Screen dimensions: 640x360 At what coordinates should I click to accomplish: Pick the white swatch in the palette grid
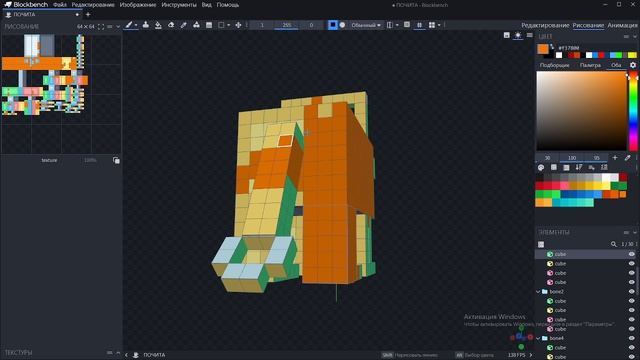pyautogui.click(x=606, y=177)
